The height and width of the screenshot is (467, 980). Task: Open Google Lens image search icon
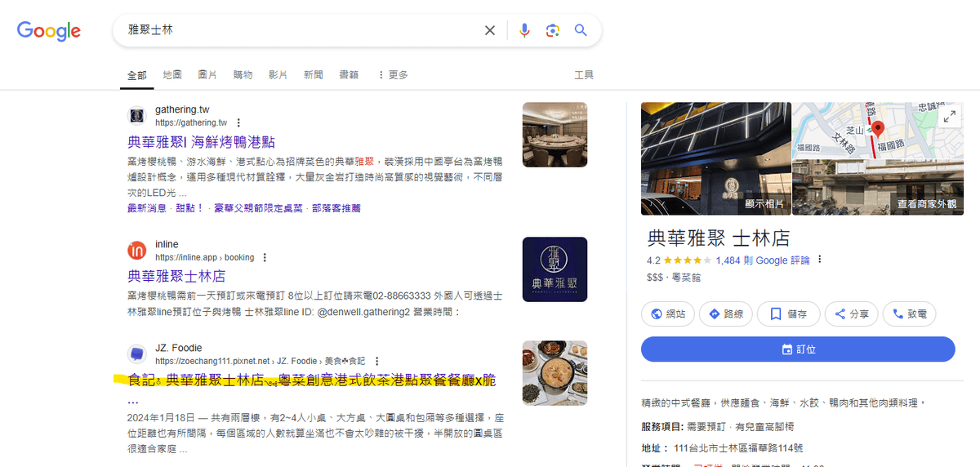[553, 30]
